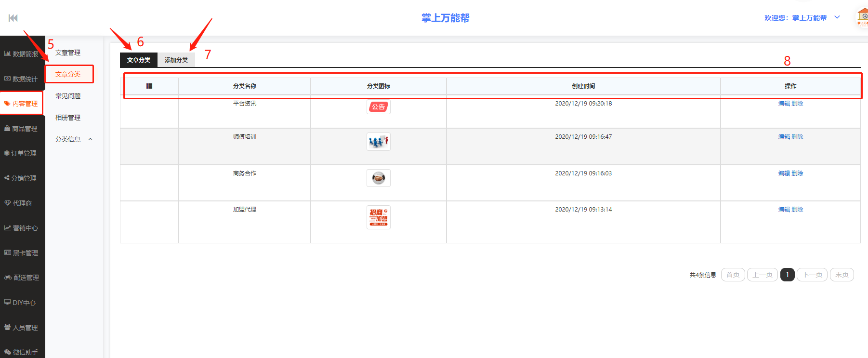
Task: Select the 文章分类 tab
Action: click(139, 60)
